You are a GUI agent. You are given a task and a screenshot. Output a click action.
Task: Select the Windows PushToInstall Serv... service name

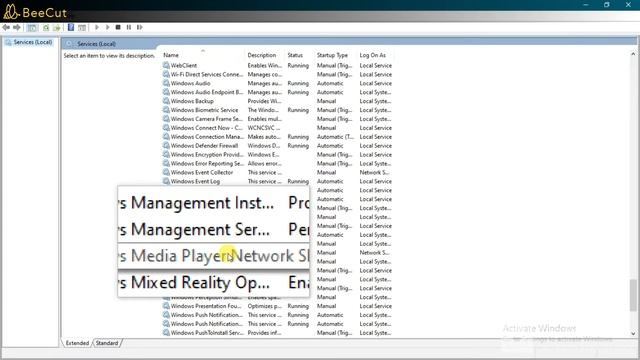coord(207,333)
